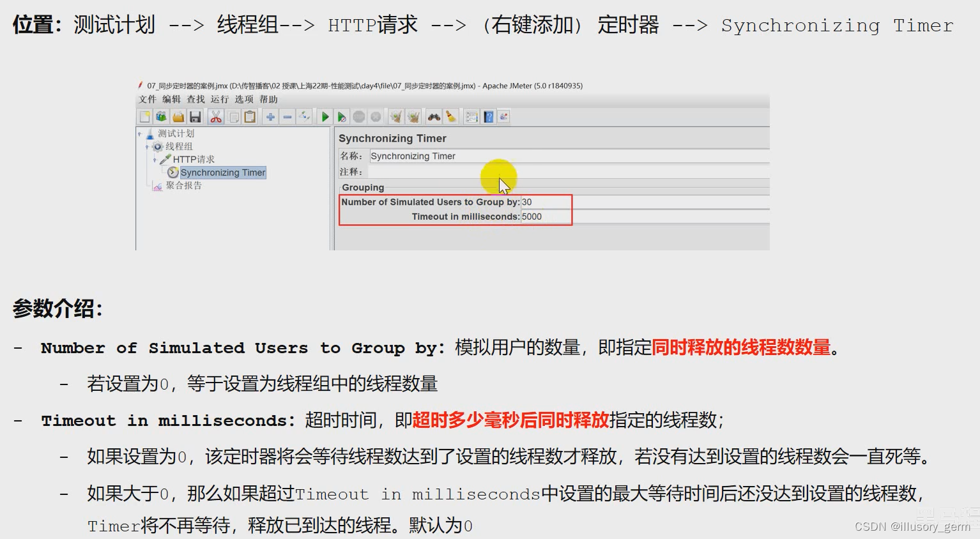The height and width of the screenshot is (539, 980).
Task: Collapse the 线程组 tree node handle
Action: (147, 147)
